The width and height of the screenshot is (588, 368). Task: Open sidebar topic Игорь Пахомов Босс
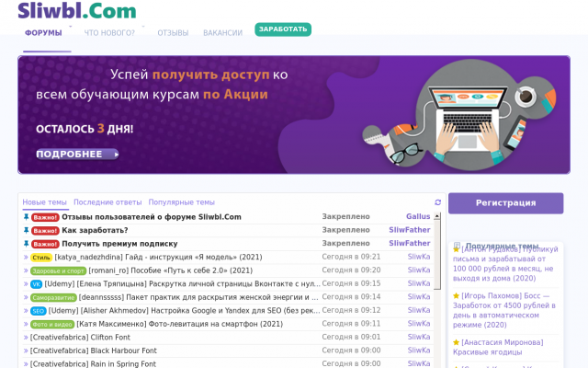pos(504,310)
